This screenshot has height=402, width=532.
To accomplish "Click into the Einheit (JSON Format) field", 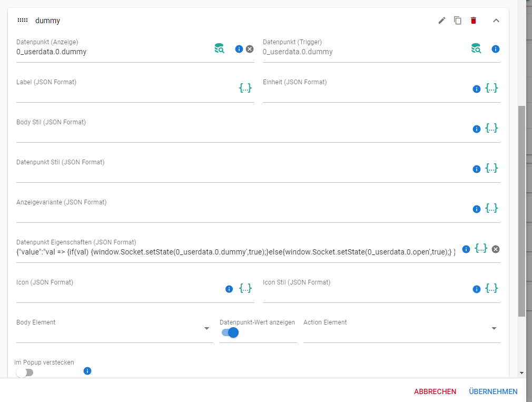I will tap(364, 95).
